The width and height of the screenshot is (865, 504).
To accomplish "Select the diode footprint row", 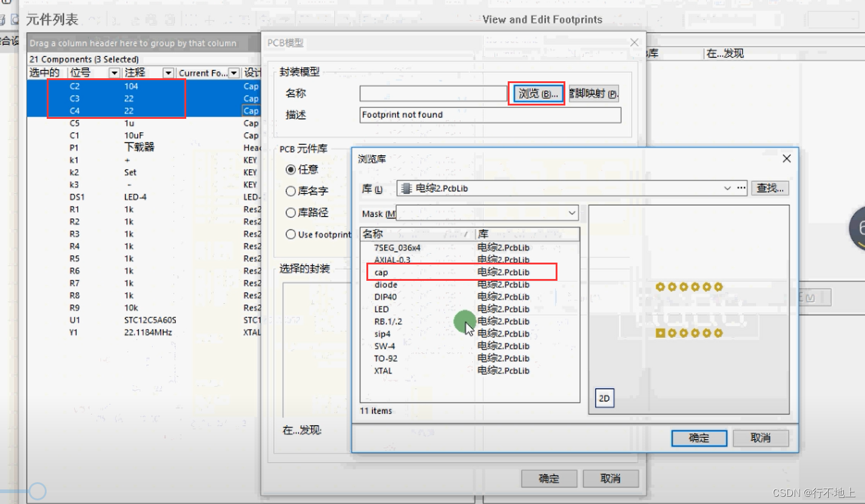I will pyautogui.click(x=470, y=284).
